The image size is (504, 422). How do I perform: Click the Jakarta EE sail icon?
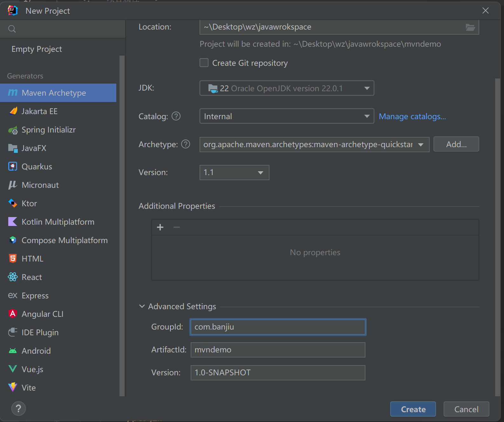click(x=13, y=111)
